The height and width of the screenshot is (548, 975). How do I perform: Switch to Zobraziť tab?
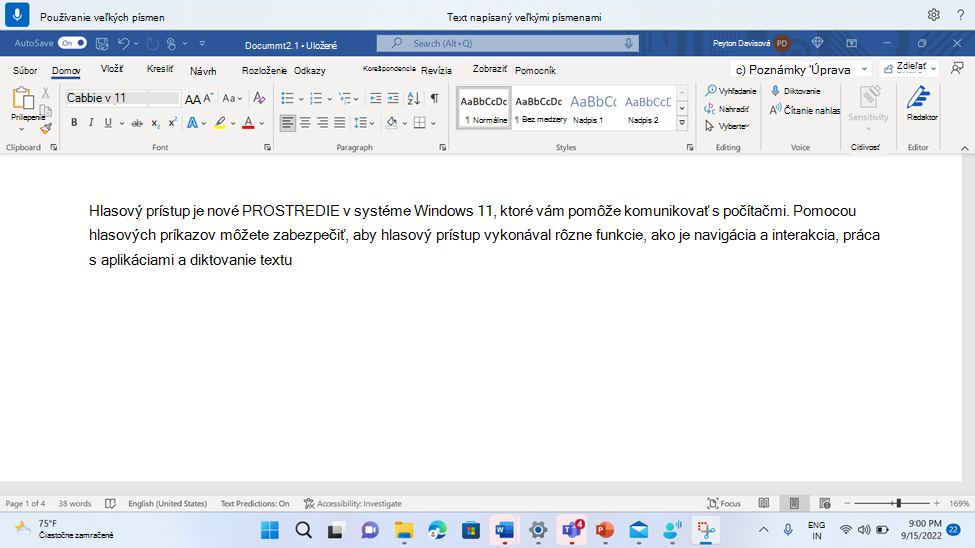[x=490, y=69]
